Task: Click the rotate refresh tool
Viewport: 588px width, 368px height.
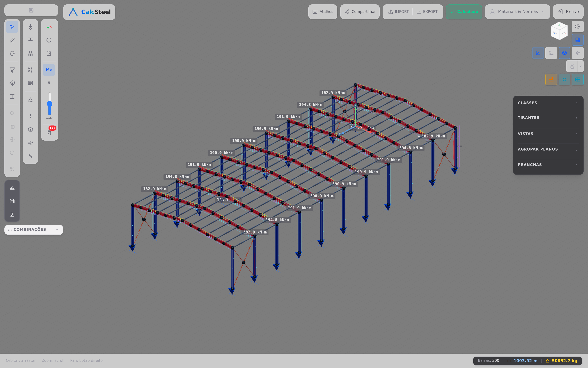Action: (12, 153)
